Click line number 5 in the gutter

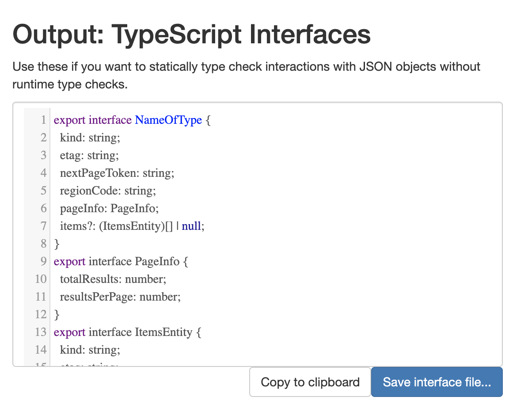pos(43,191)
